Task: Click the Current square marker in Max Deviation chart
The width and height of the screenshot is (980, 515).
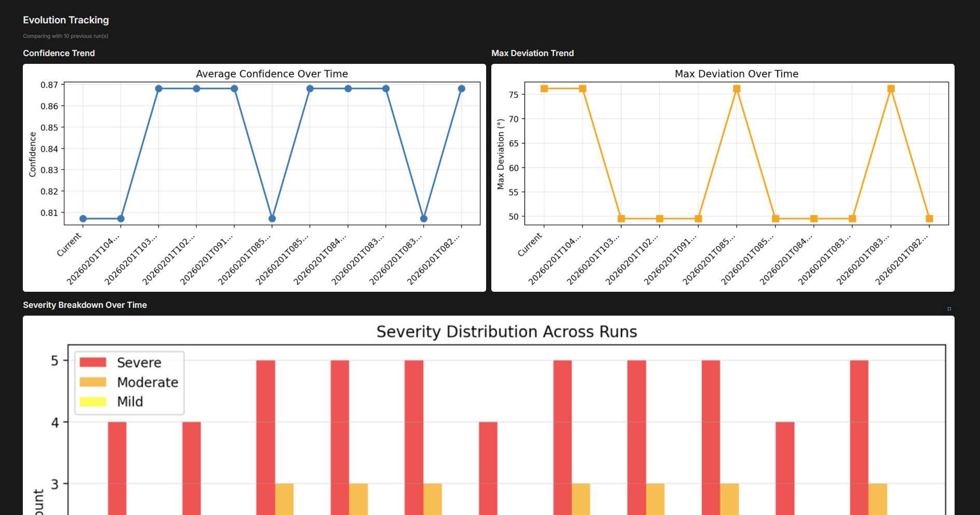Action: [544, 89]
